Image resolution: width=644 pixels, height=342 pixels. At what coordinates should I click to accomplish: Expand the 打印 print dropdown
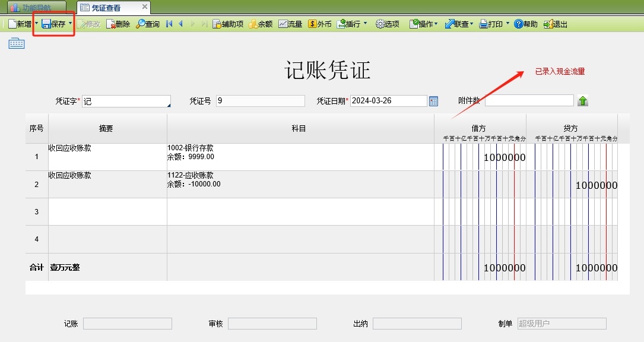pyautogui.click(x=507, y=24)
